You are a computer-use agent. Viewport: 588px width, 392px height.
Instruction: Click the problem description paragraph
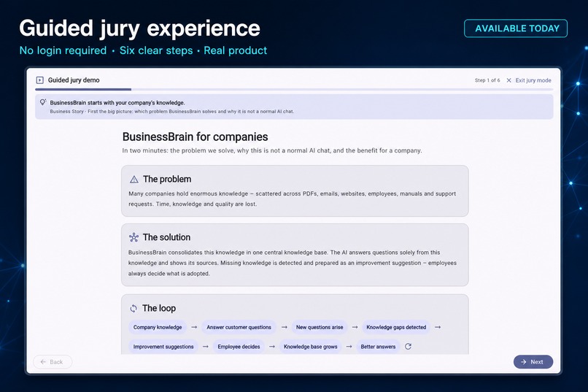(x=292, y=199)
